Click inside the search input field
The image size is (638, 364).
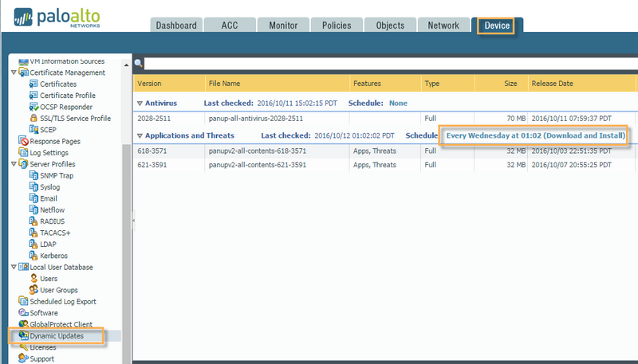tap(383, 63)
